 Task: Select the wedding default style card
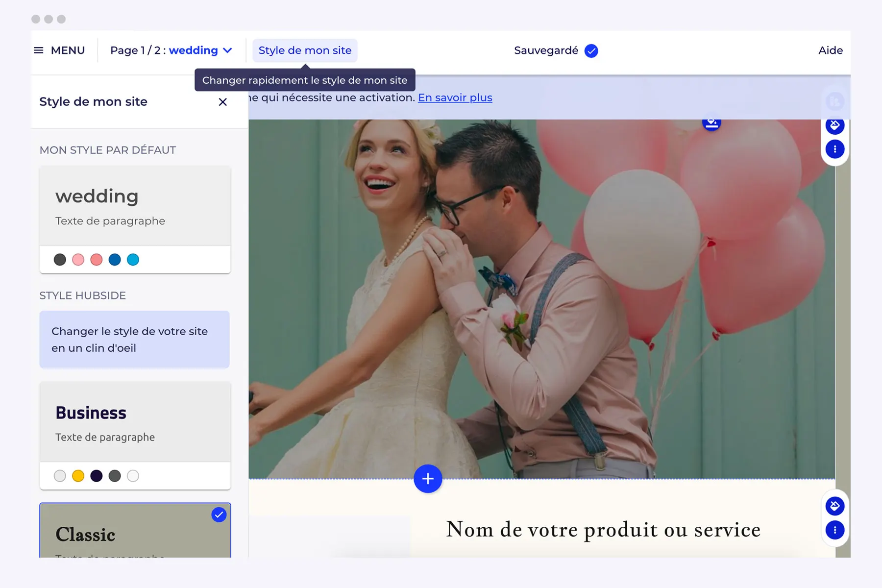pos(135,220)
